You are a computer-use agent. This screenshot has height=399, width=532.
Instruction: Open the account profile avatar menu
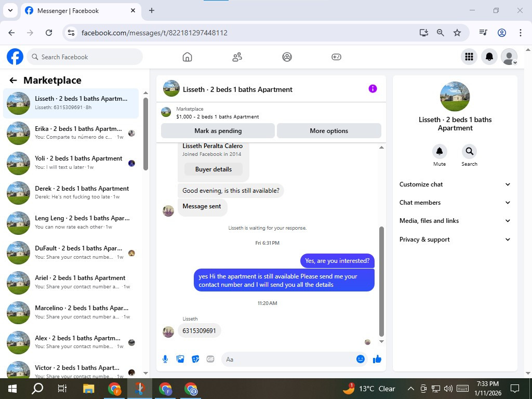click(509, 57)
